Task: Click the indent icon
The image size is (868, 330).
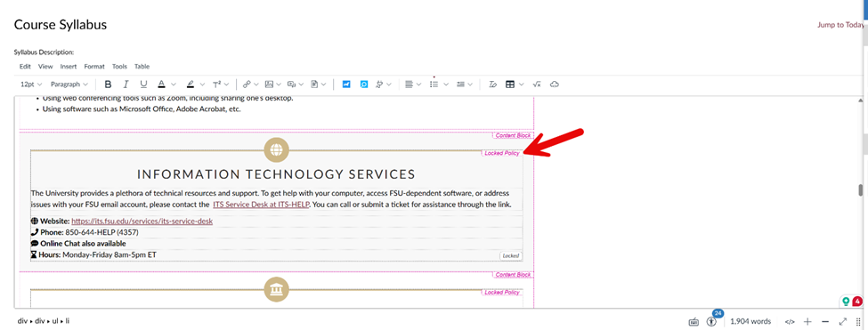Action: (x=460, y=85)
